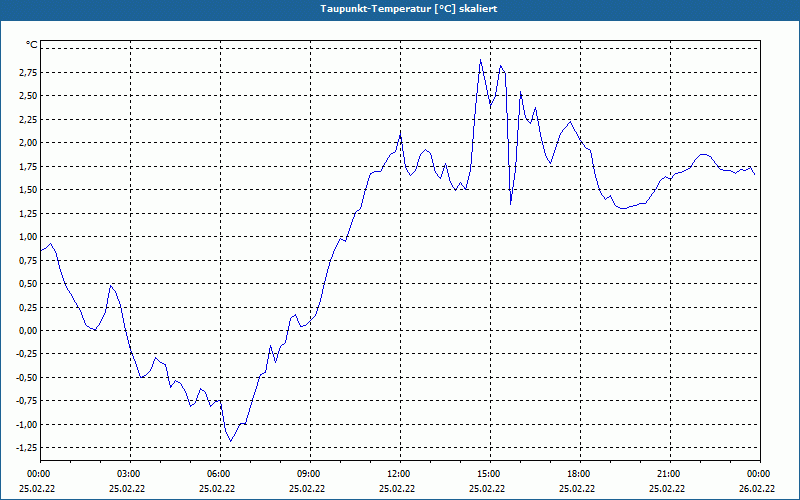800x500 pixels.
Task: Click the curve's lowest point after 06:00
Action: tap(231, 441)
